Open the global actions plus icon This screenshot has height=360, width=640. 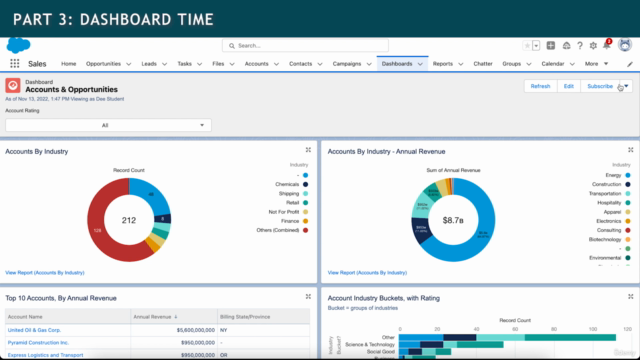point(551,46)
